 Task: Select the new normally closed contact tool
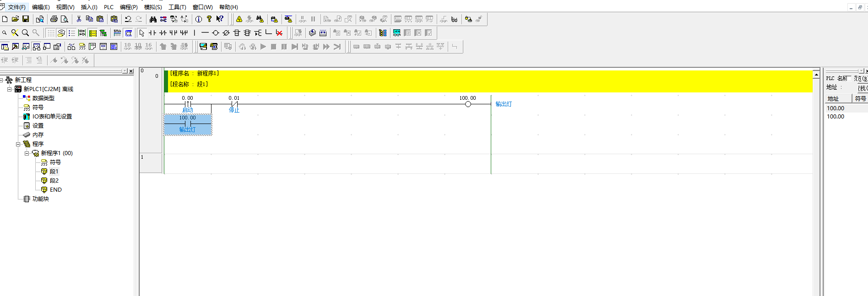163,33
